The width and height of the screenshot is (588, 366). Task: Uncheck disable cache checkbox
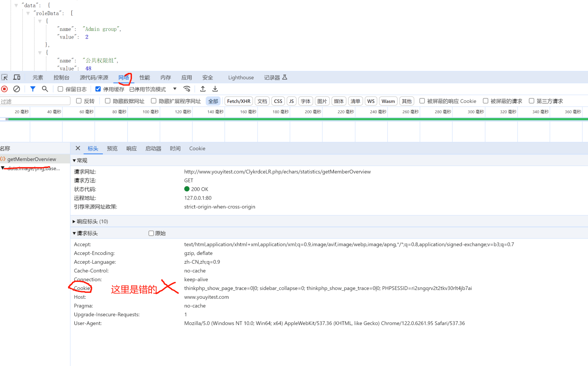point(98,89)
